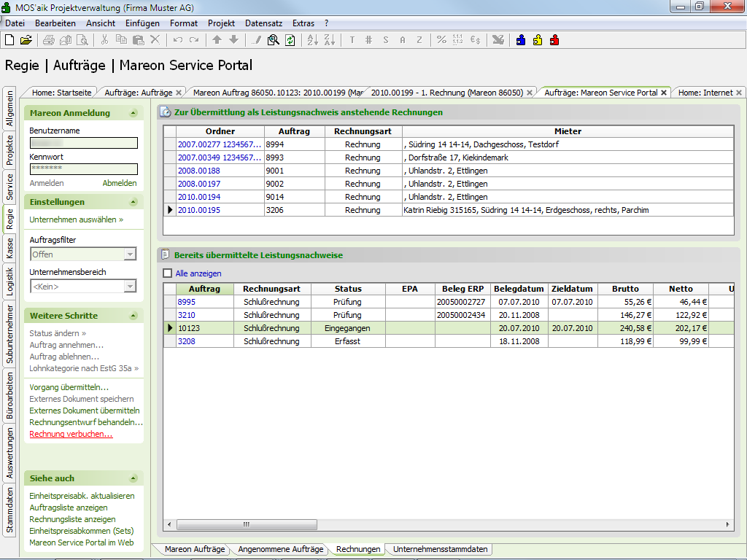Click the 'Eingegangen' status cell

point(348,328)
